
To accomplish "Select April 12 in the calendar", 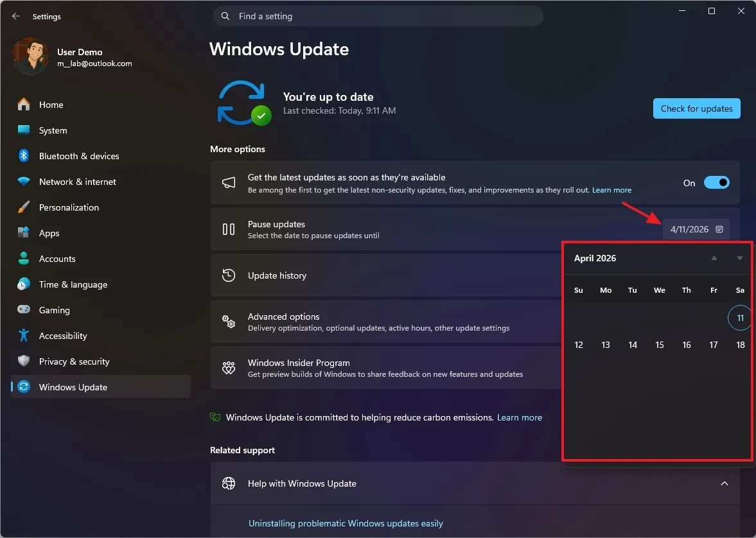I will (579, 345).
